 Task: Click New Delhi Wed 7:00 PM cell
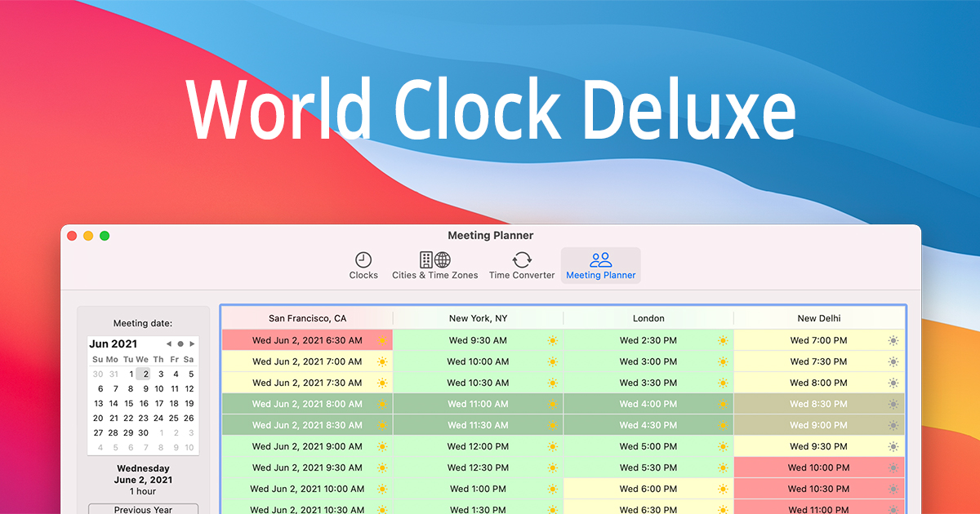pyautogui.click(x=819, y=340)
